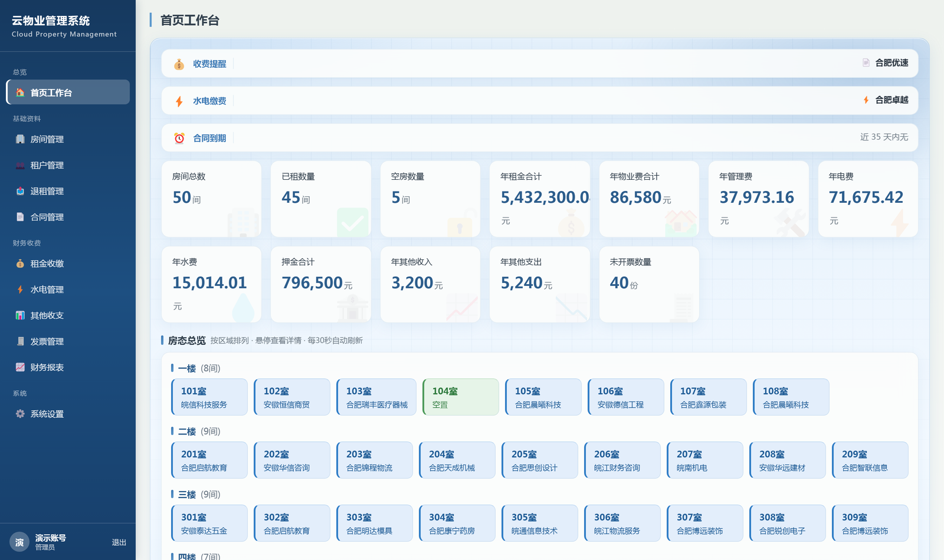The width and height of the screenshot is (944, 560).
Task: Open room 209室 合肥智联信息 card
Action: click(870, 460)
